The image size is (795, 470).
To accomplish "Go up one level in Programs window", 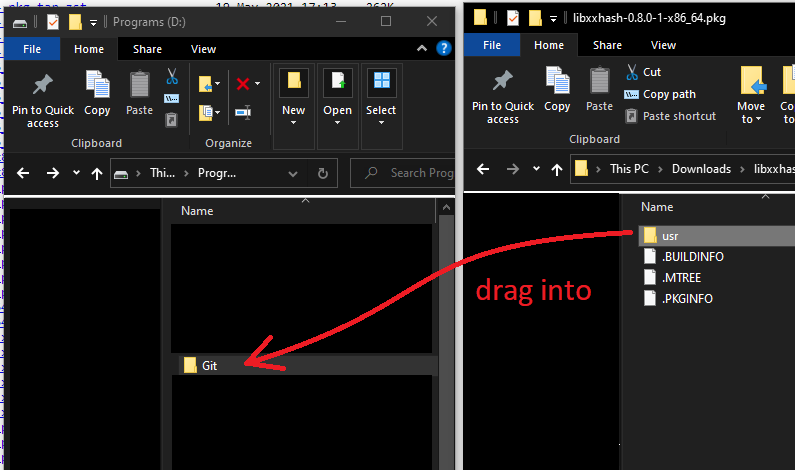I will point(96,174).
